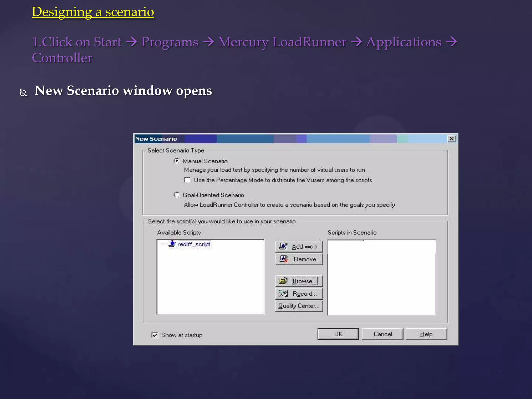
Task: Confirm the dialog with OK
Action: [338, 334]
